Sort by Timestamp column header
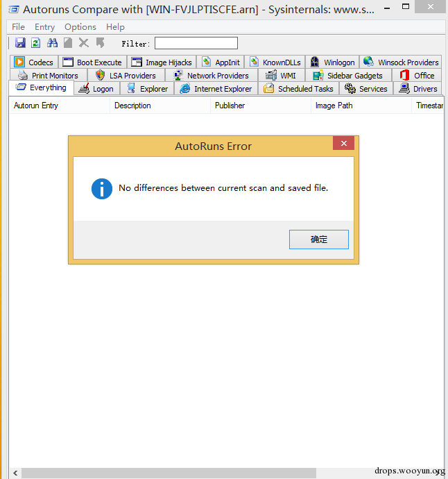The width and height of the screenshot is (448, 479). pos(428,106)
